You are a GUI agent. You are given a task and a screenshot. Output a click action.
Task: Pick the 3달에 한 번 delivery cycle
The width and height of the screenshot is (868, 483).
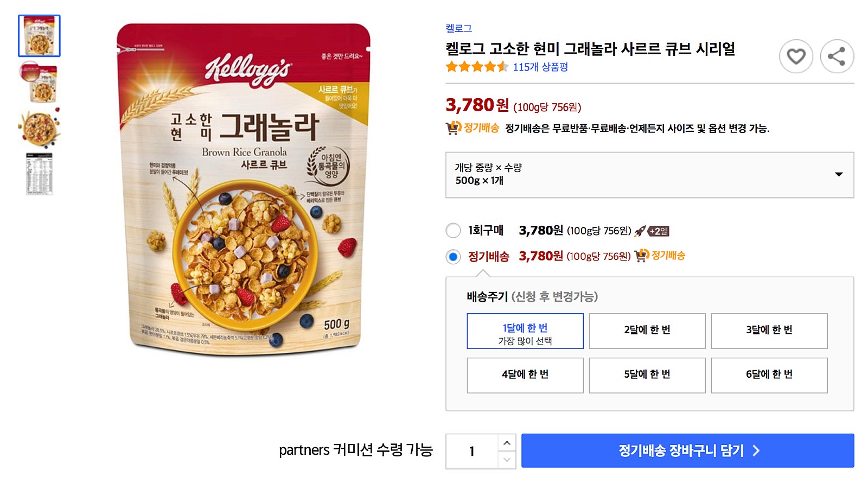pos(769,331)
